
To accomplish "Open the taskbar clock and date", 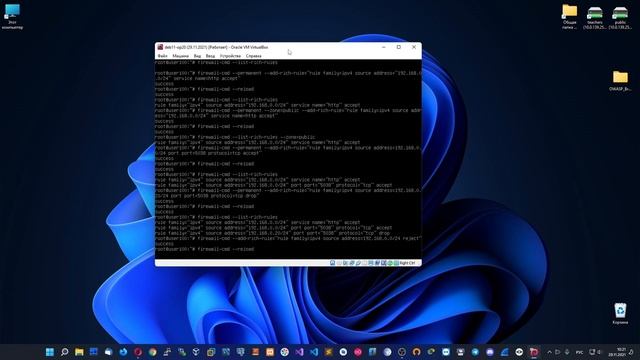I will pyautogui.click(x=617, y=352).
